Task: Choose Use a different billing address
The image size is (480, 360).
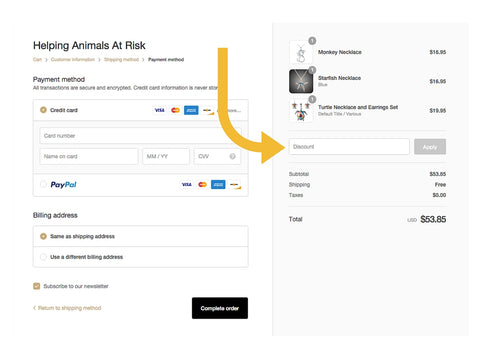Action: click(43, 257)
